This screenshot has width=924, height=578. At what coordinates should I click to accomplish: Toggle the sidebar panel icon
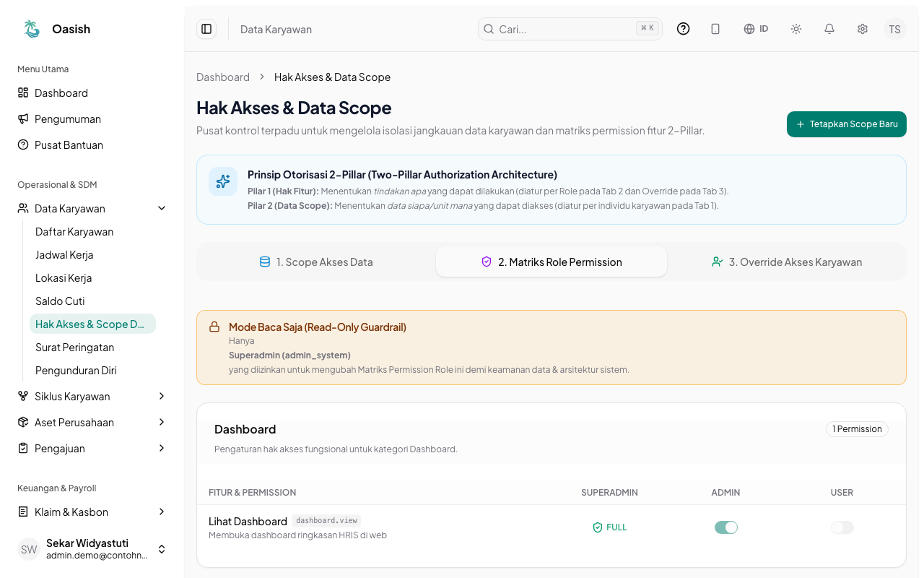tap(206, 29)
